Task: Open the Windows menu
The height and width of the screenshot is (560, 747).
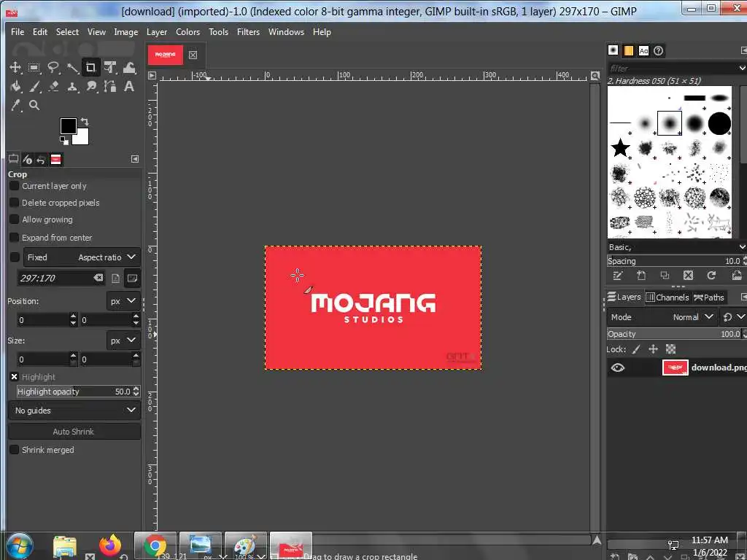Action: tap(286, 32)
